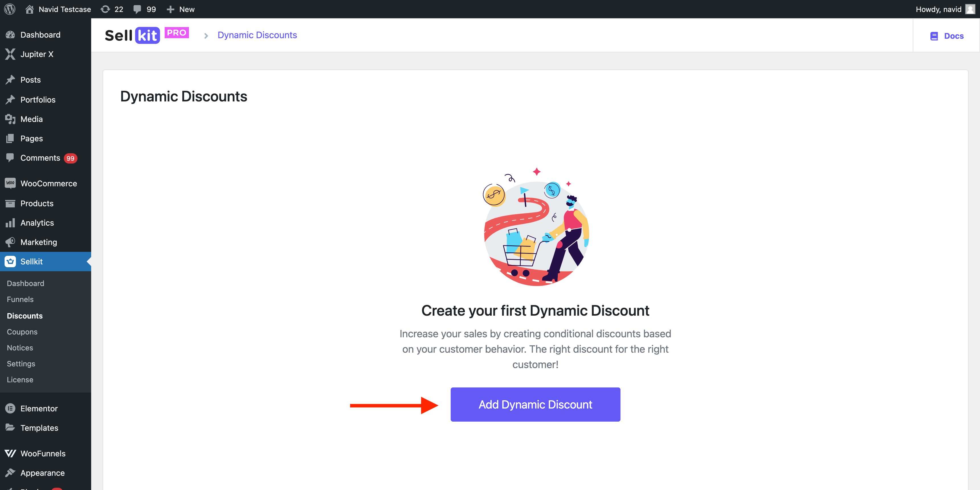Image resolution: width=980 pixels, height=490 pixels.
Task: Open the WooCommerce icon in the sidebar
Action: (x=10, y=183)
